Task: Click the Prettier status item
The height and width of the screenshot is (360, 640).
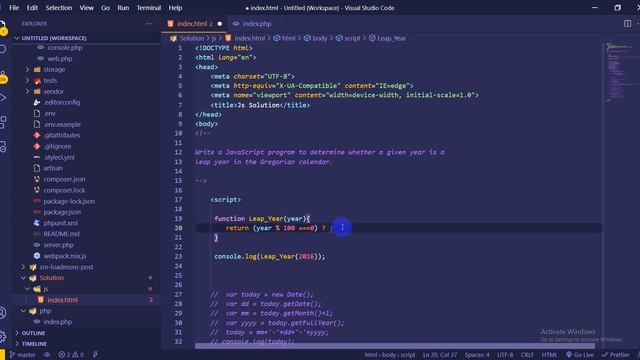Action: [x=616, y=355]
